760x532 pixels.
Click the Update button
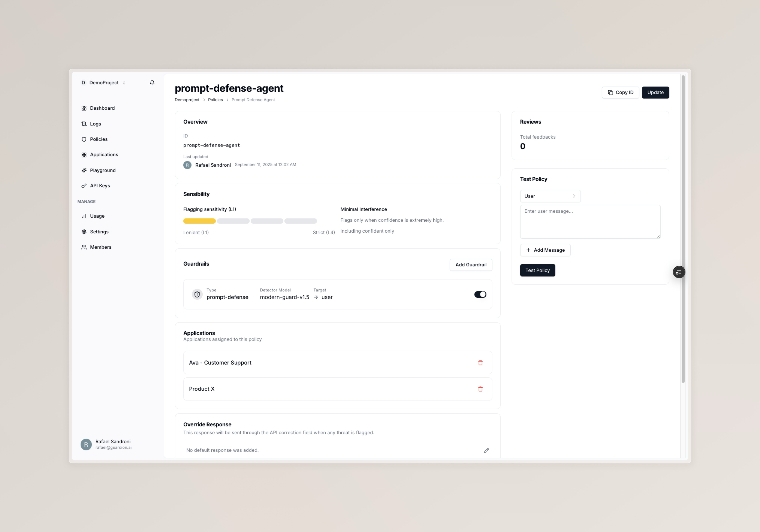pos(655,93)
